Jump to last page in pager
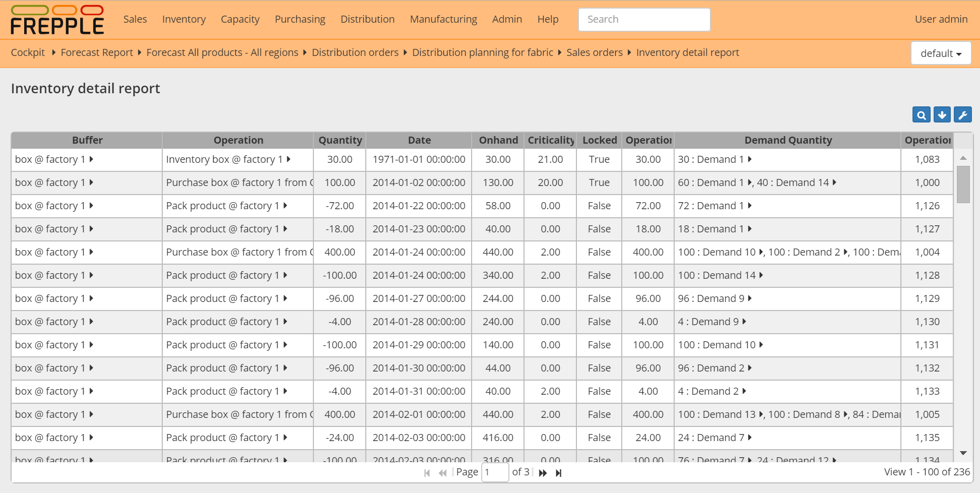This screenshot has width=980, height=493. (x=558, y=473)
